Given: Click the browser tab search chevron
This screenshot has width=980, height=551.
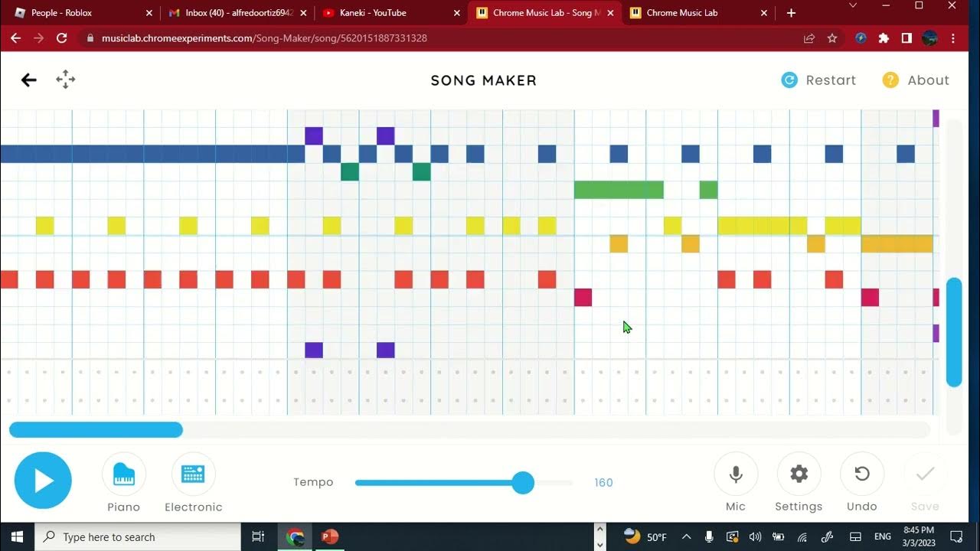Looking at the screenshot, I should pos(854,5).
